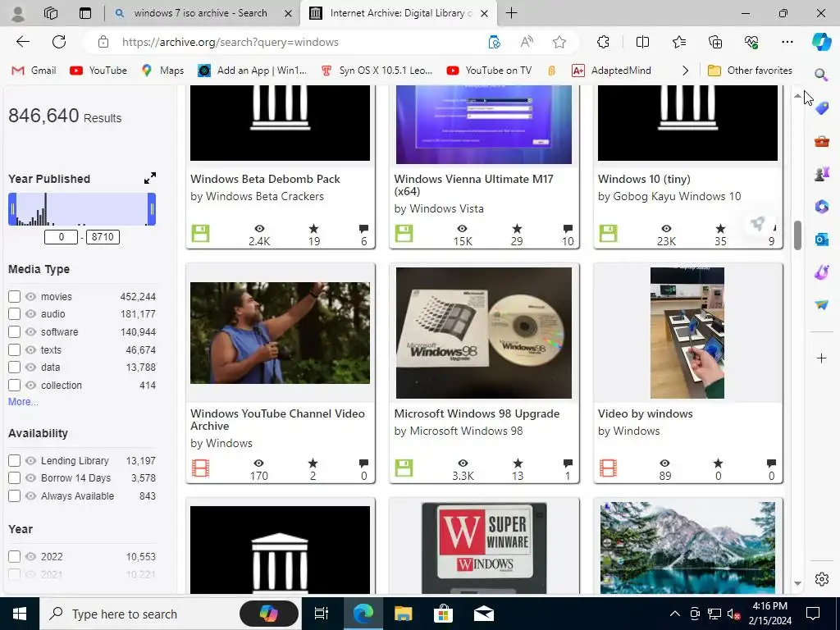Open Windows Beta Debomb Pack item
The width and height of the screenshot is (840, 630).
(x=265, y=179)
